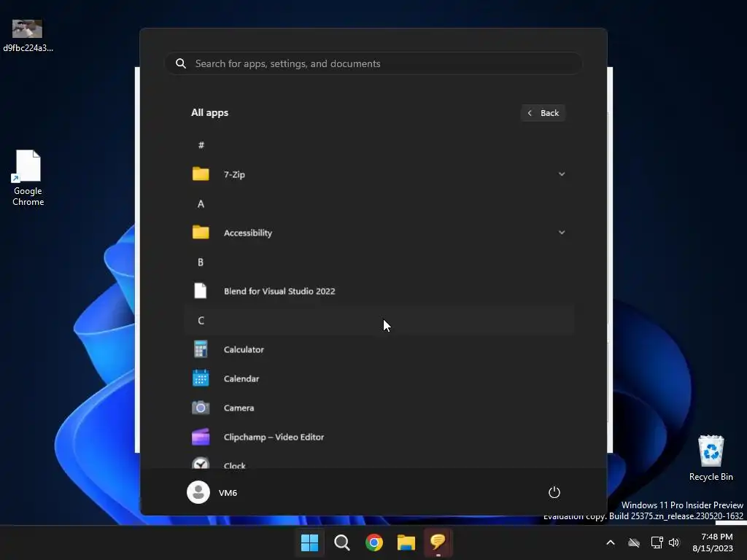Click the cloud sync tray icon
The width and height of the screenshot is (747, 560).
pos(634,542)
